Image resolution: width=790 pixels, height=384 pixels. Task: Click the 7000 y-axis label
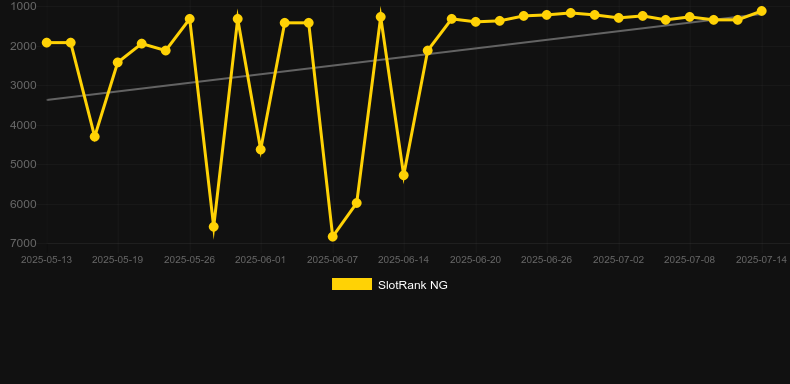coord(24,243)
